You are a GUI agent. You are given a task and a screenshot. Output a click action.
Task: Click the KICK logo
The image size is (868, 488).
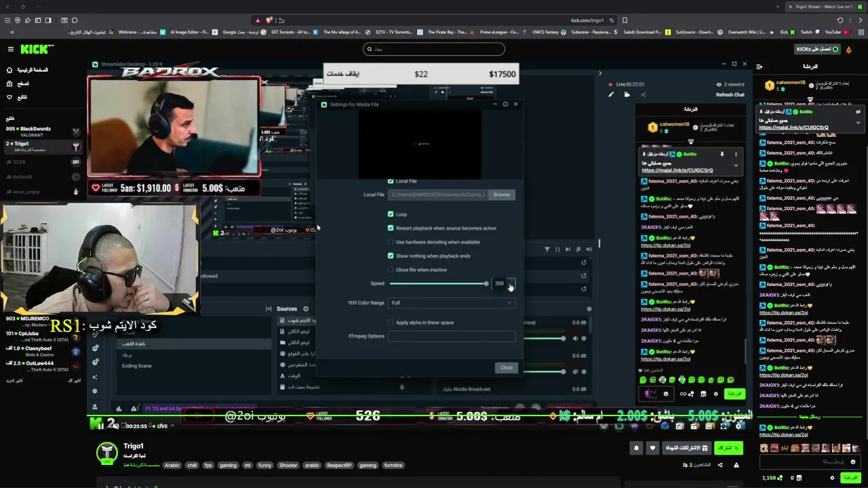pos(36,49)
